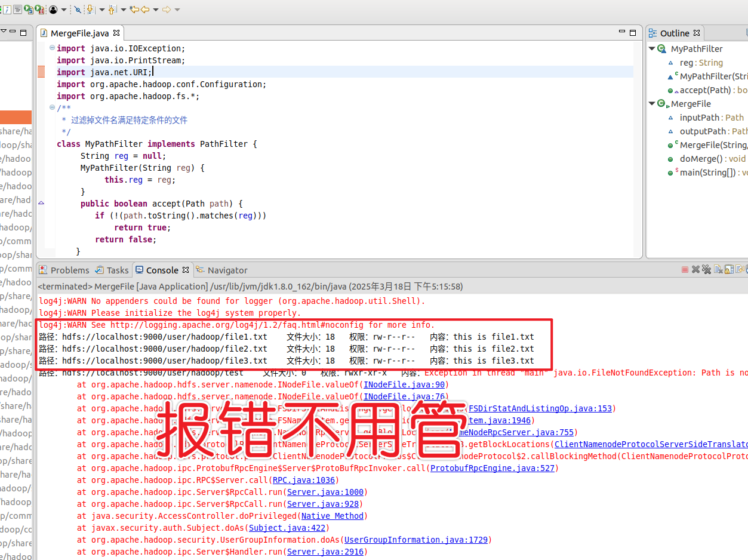Toggle Word Wrap in the Console toolbar
This screenshot has height=560, width=748.
(x=740, y=270)
